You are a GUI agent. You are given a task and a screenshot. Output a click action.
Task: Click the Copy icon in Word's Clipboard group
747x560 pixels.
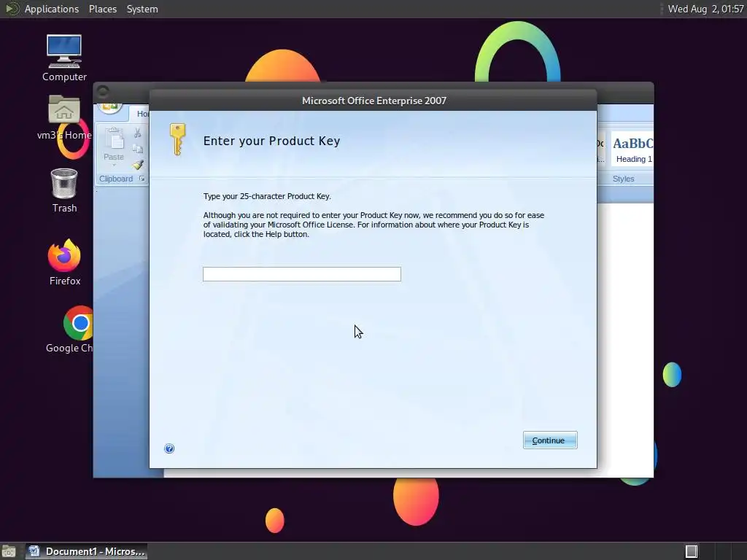(x=138, y=149)
